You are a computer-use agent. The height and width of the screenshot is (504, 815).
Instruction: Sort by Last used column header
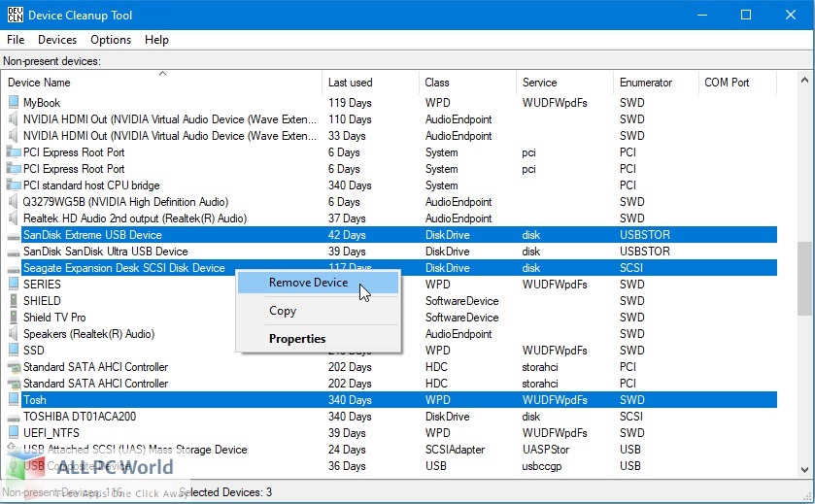click(x=371, y=83)
